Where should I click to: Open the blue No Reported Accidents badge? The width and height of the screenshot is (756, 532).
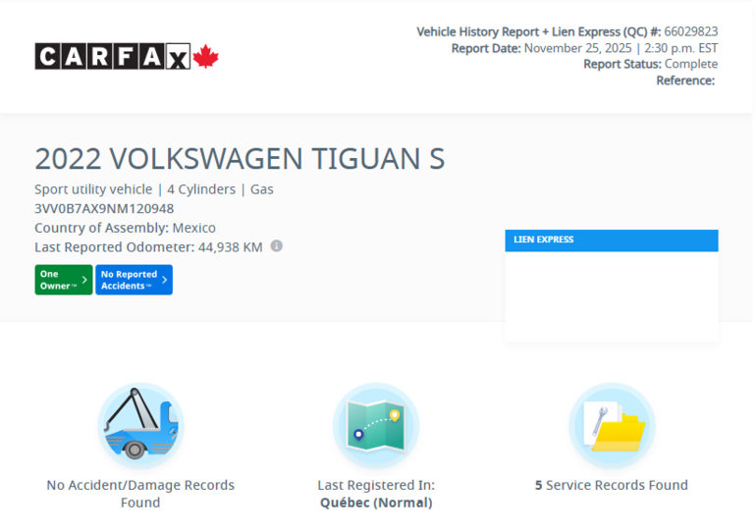click(134, 281)
